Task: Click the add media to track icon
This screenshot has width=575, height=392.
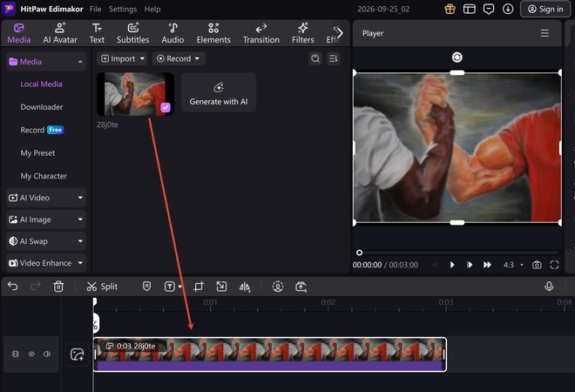Action: pyautogui.click(x=77, y=355)
